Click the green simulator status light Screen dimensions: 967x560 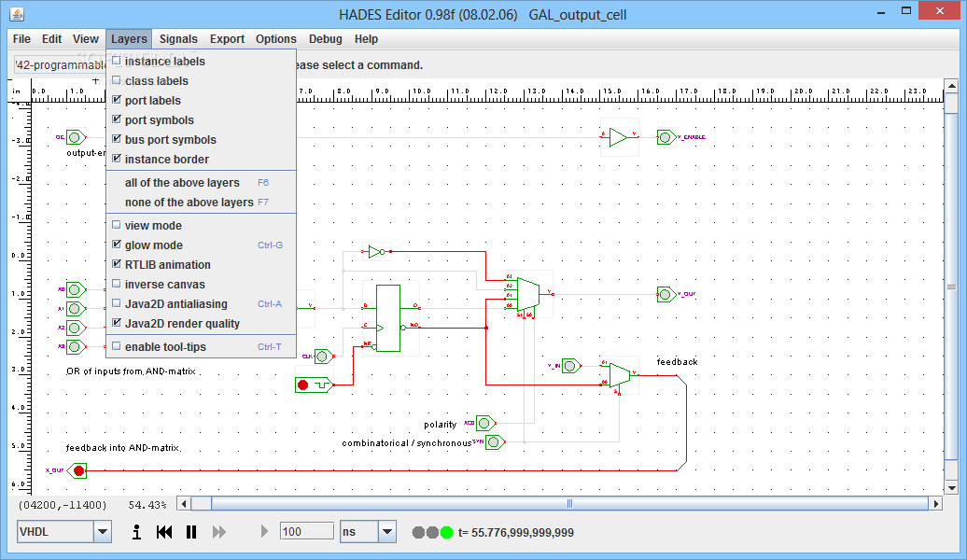coord(446,532)
